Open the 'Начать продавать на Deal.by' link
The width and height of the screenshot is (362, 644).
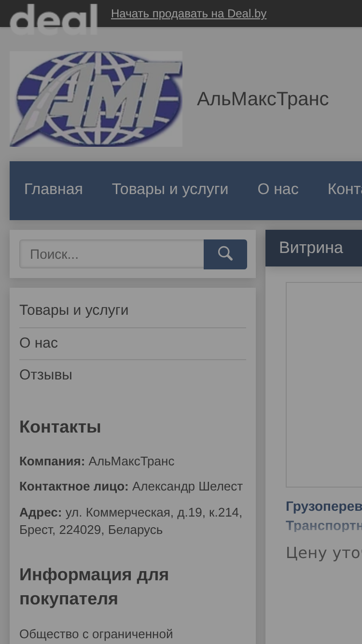pyautogui.click(x=189, y=14)
